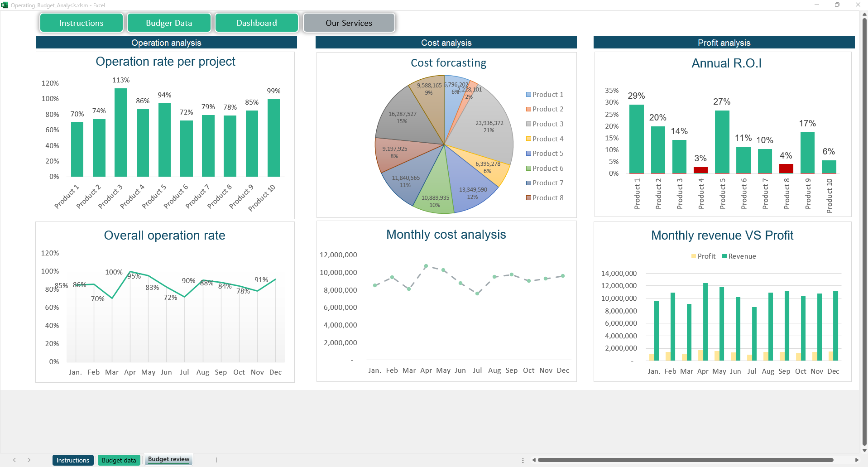Click the three-dot tab bar splitter handle
The width and height of the screenshot is (868, 467).
click(x=523, y=460)
